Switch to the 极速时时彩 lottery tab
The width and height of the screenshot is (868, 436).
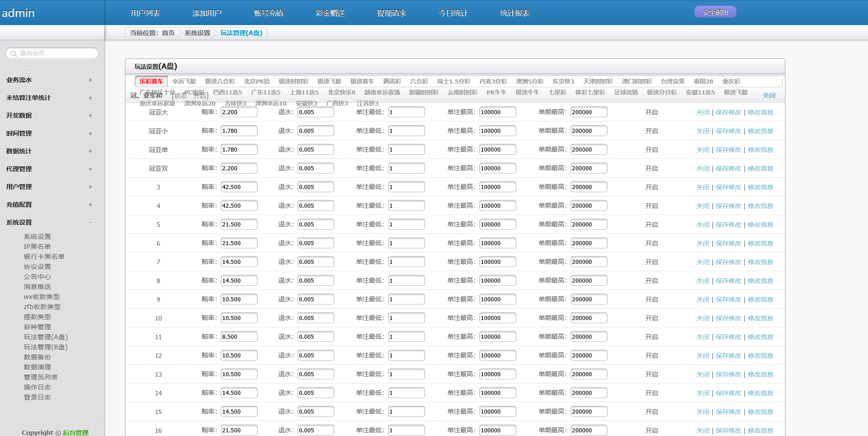[x=294, y=81]
